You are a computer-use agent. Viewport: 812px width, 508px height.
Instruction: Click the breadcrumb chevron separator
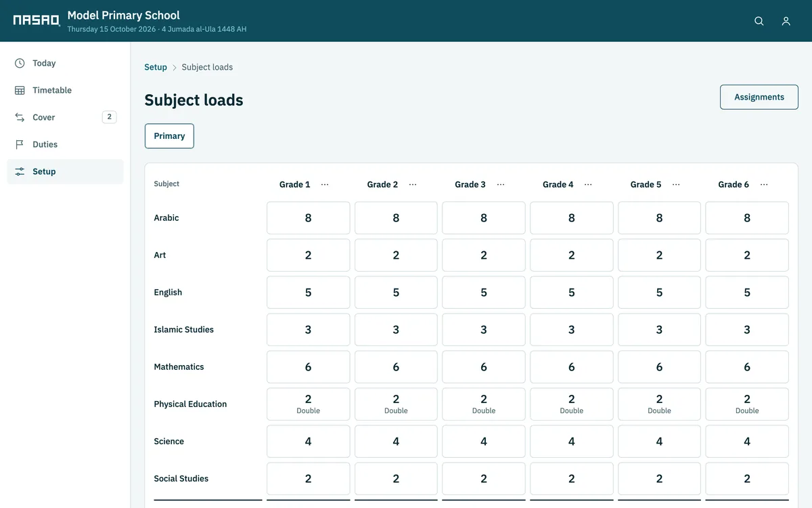point(175,67)
